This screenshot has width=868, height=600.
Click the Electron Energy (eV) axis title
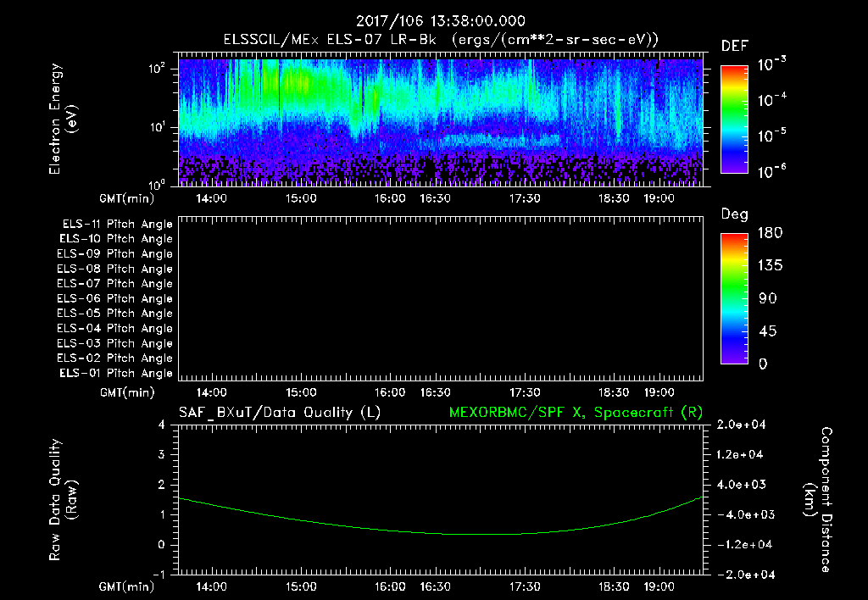63,119
